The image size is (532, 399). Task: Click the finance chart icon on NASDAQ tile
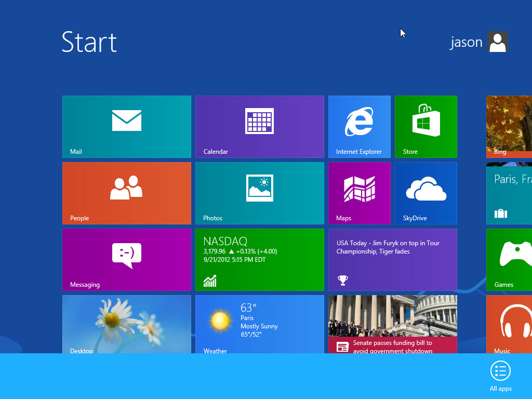click(x=210, y=281)
